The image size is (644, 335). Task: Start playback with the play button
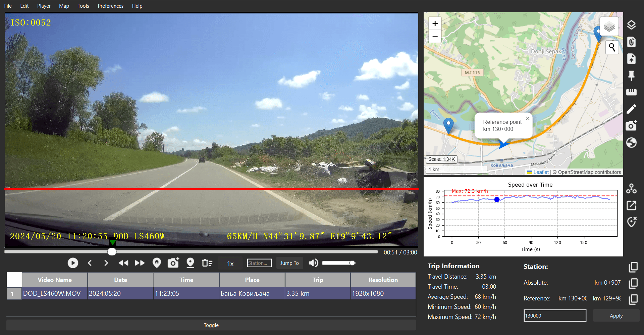(x=73, y=263)
